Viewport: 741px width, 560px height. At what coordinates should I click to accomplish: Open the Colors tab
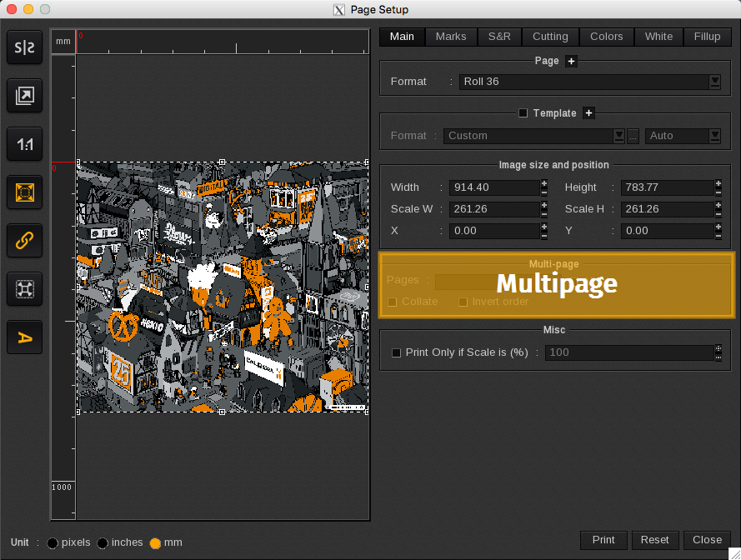click(x=606, y=37)
